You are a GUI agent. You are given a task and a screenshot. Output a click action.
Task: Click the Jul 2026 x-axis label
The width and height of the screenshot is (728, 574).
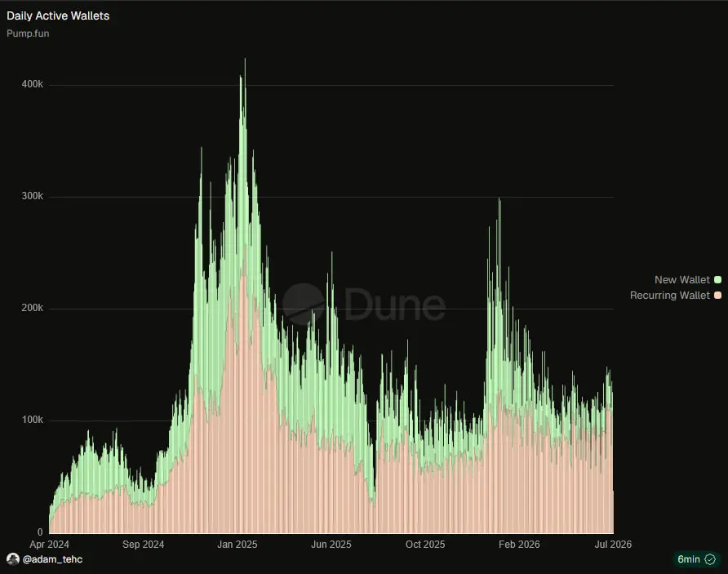(x=613, y=545)
